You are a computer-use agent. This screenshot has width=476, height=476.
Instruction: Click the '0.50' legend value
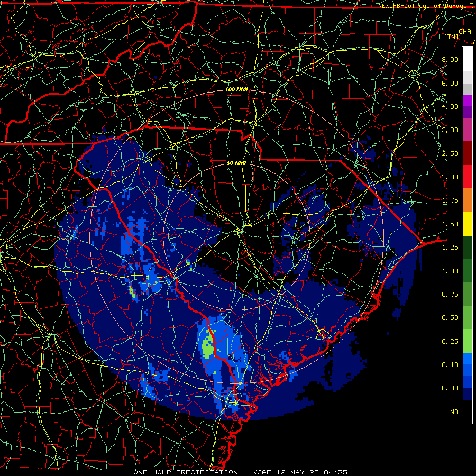click(x=450, y=318)
